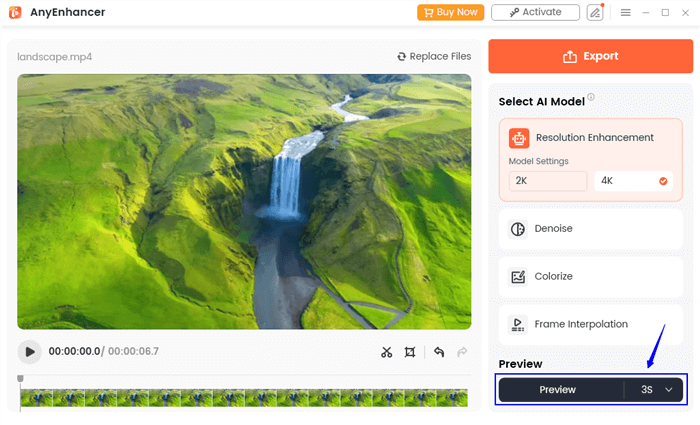
Task: Select the 4K resolution option
Action: (632, 181)
